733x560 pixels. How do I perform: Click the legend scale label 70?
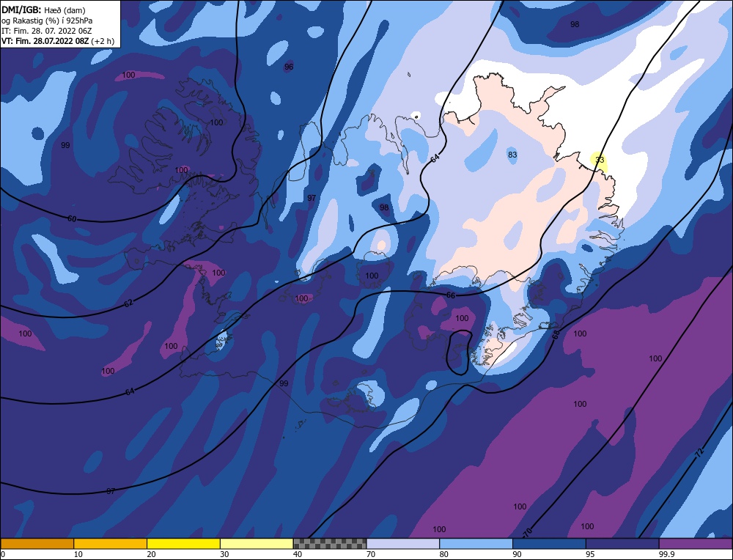click(x=371, y=554)
